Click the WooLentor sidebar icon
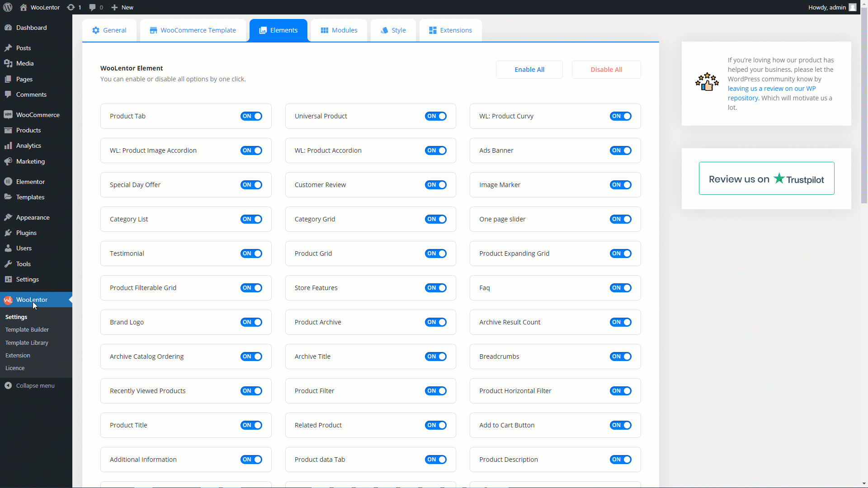The height and width of the screenshot is (488, 868). [x=8, y=299]
